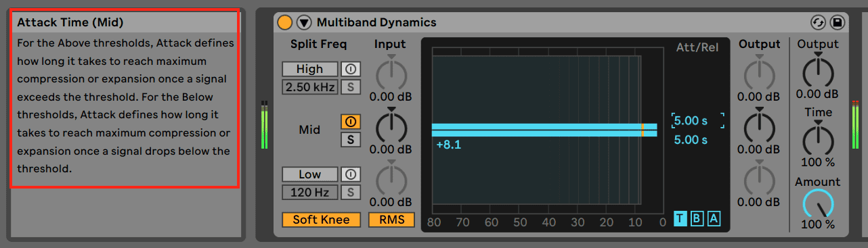The image size is (868, 248).
Task: Switch the RMS mode button
Action: [391, 220]
